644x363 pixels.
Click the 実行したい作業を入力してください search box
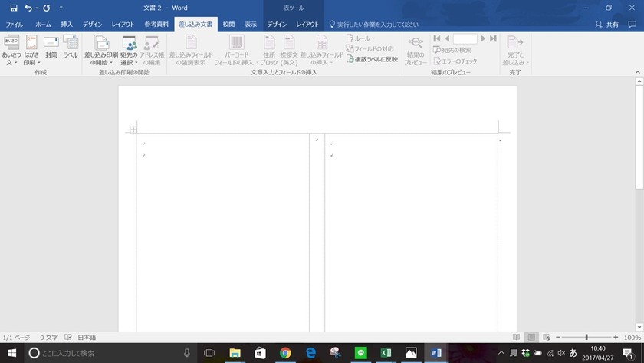[x=374, y=25]
